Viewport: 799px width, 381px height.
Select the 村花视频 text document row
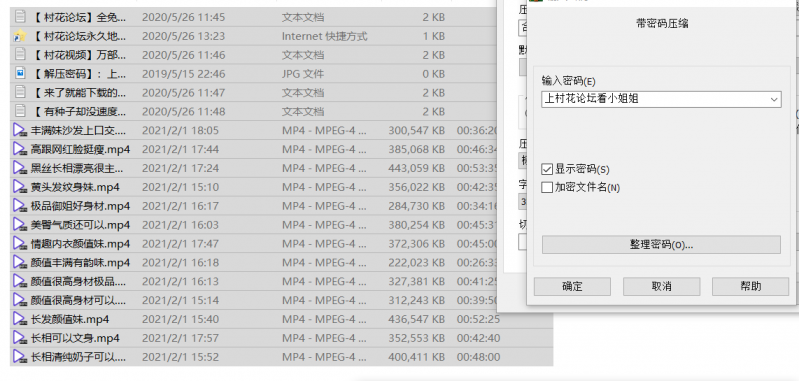[x=281, y=55]
